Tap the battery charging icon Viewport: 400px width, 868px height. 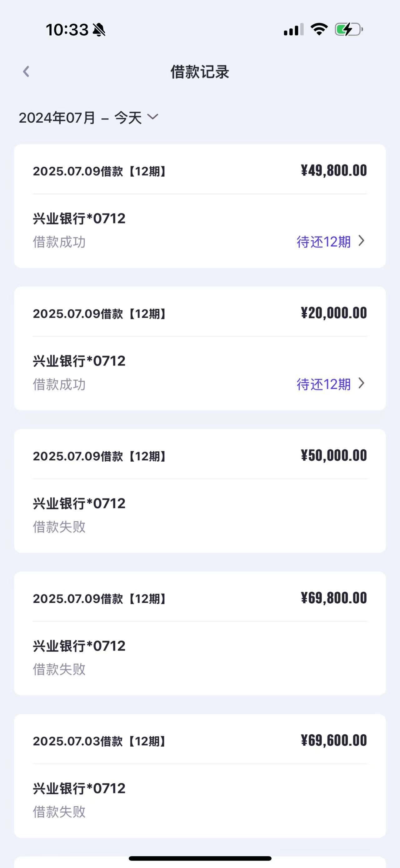(x=349, y=29)
